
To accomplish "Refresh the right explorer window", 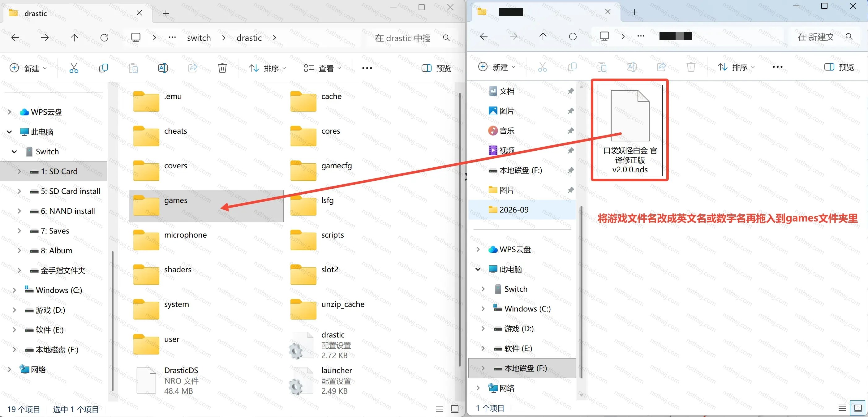I will point(573,37).
